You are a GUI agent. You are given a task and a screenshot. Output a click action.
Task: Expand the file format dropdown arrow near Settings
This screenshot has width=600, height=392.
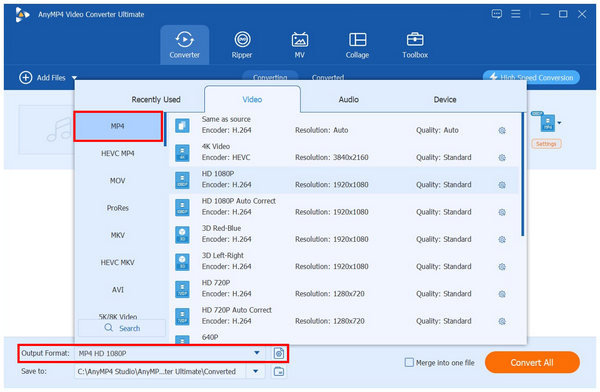559,123
